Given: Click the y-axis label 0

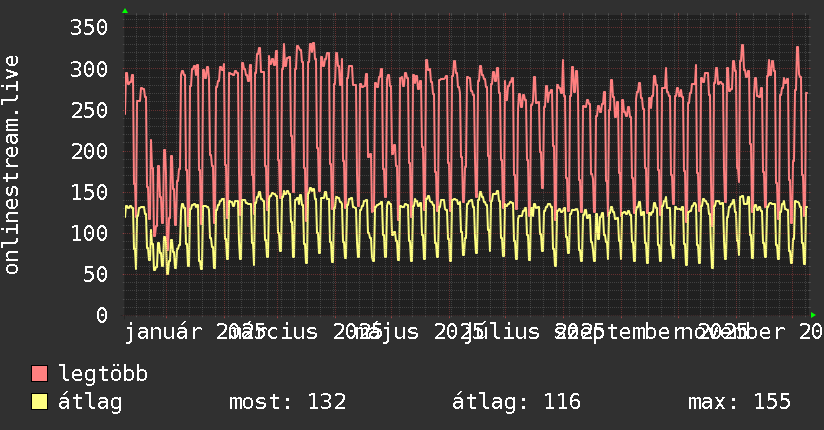Looking at the screenshot, I should [102, 315].
